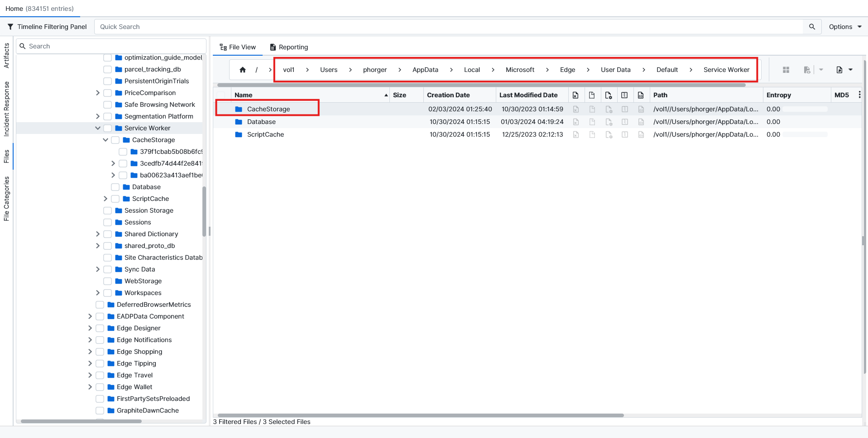868x438 pixels.
Task: Switch to the Reporting tab
Action: pos(289,47)
